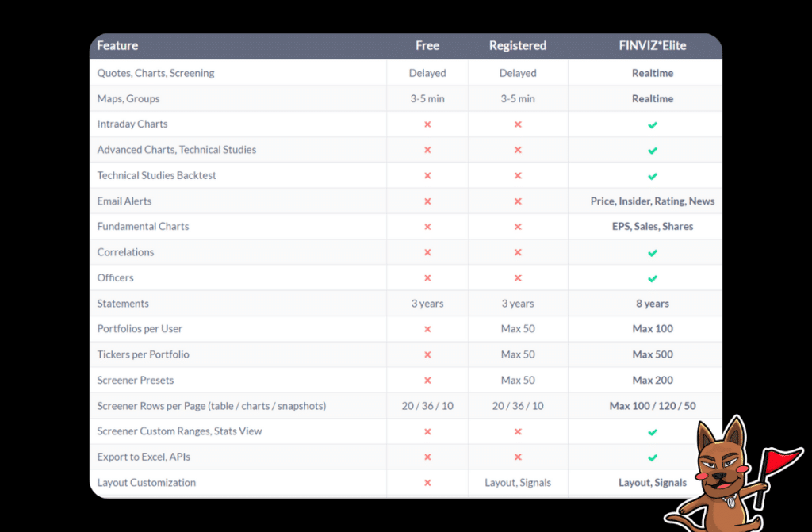Select the checkmark for Correlations in Elite column
Image resolution: width=812 pixels, height=532 pixels.
(652, 252)
